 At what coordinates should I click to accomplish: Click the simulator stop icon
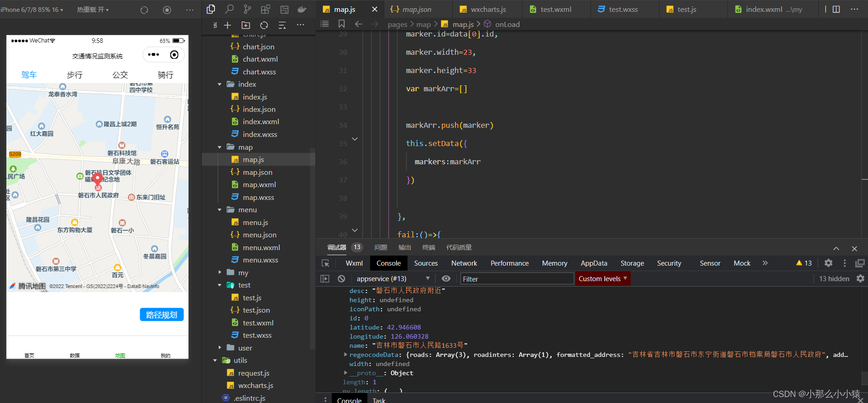(167, 10)
